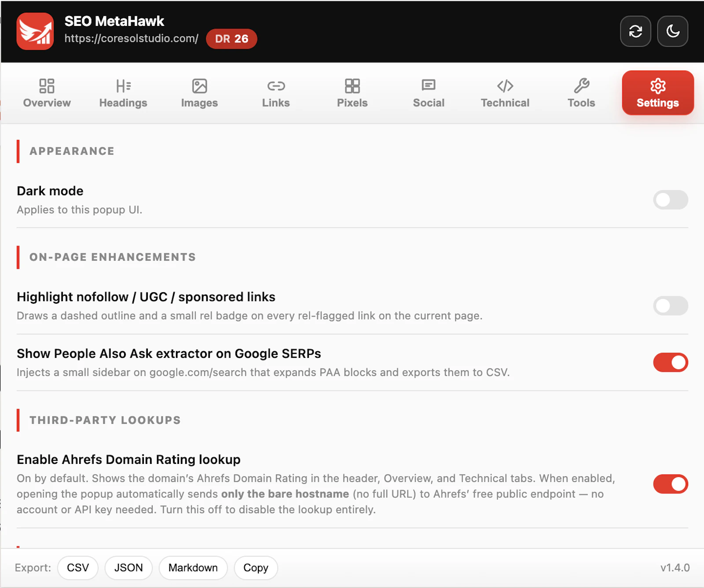Open the Images tab
The height and width of the screenshot is (588, 704).
click(199, 93)
